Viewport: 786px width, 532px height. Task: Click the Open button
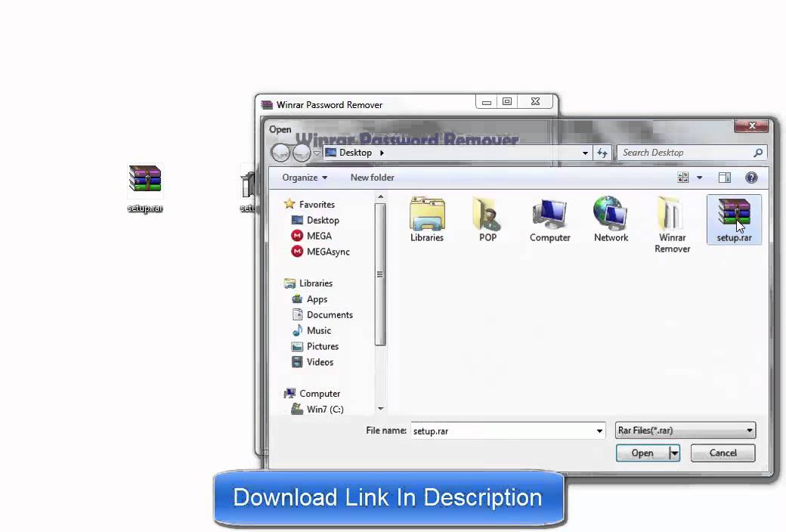click(642, 453)
